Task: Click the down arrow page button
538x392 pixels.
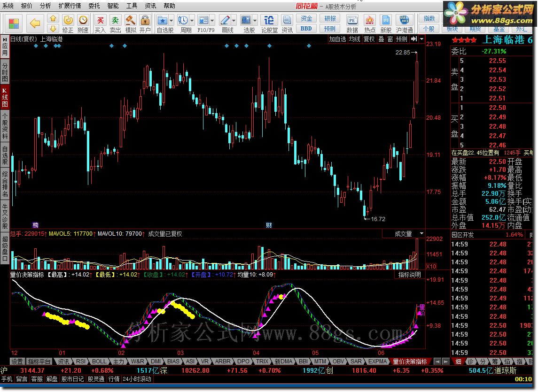Action: pos(53,29)
